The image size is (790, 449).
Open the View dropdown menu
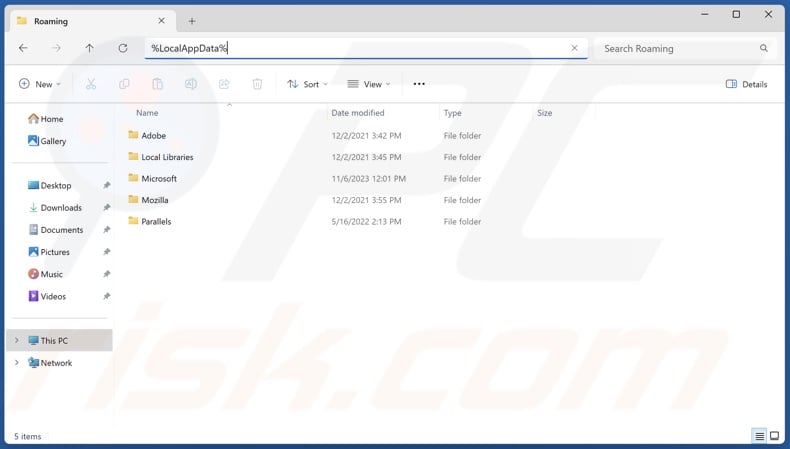click(369, 84)
